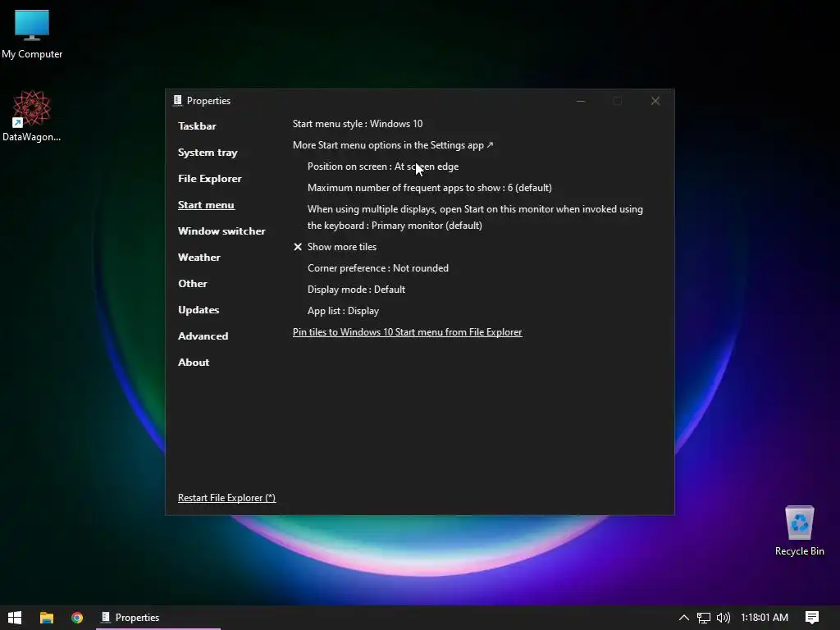Select the DataWagon desktop shortcut icon

(32, 116)
